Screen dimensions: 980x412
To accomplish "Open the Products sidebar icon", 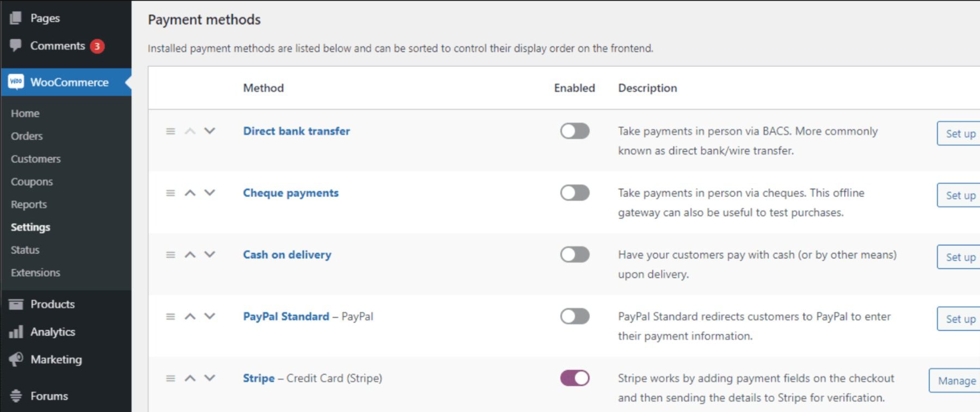I will pos(16,304).
